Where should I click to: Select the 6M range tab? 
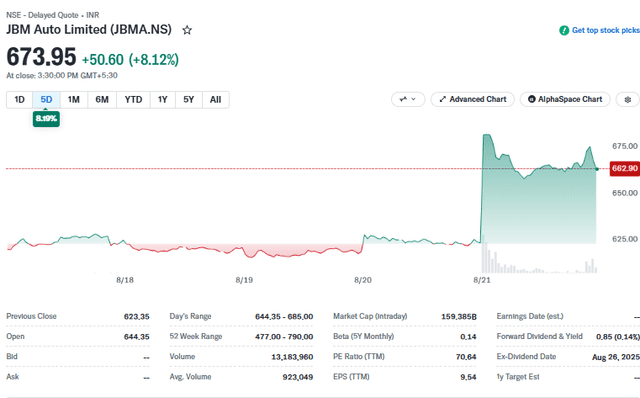[102, 100]
